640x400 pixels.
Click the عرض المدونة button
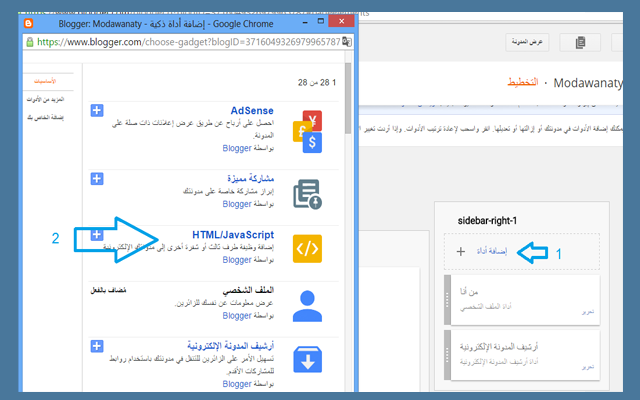coord(527,42)
